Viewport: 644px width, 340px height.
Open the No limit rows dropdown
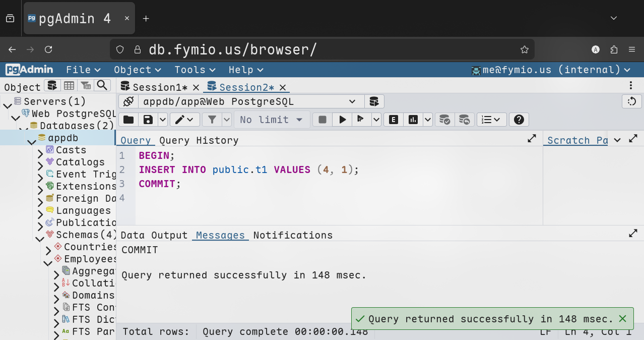[272, 120]
